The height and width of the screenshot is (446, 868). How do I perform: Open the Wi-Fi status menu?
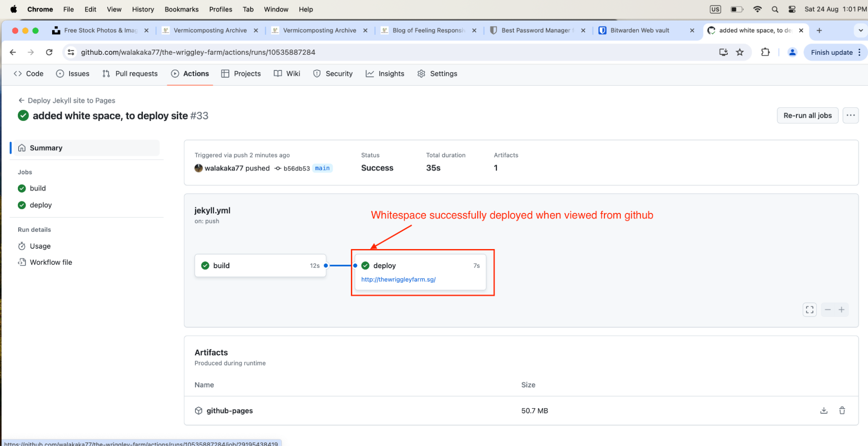tap(757, 9)
